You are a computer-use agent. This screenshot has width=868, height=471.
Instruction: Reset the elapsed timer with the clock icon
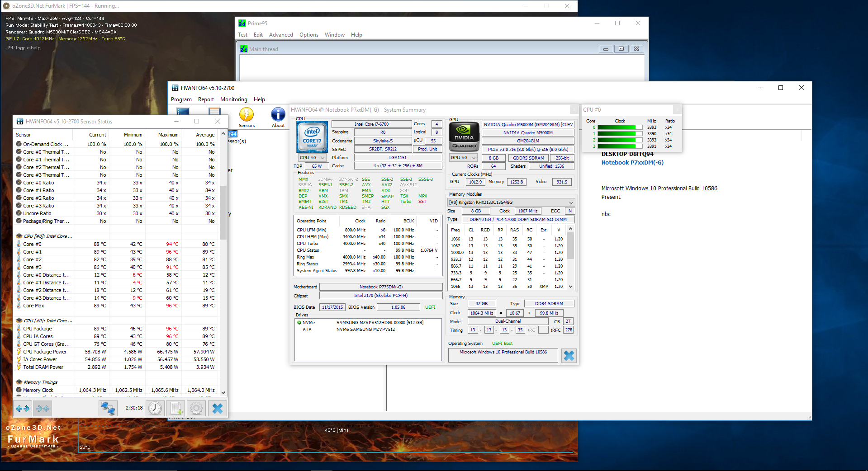155,409
